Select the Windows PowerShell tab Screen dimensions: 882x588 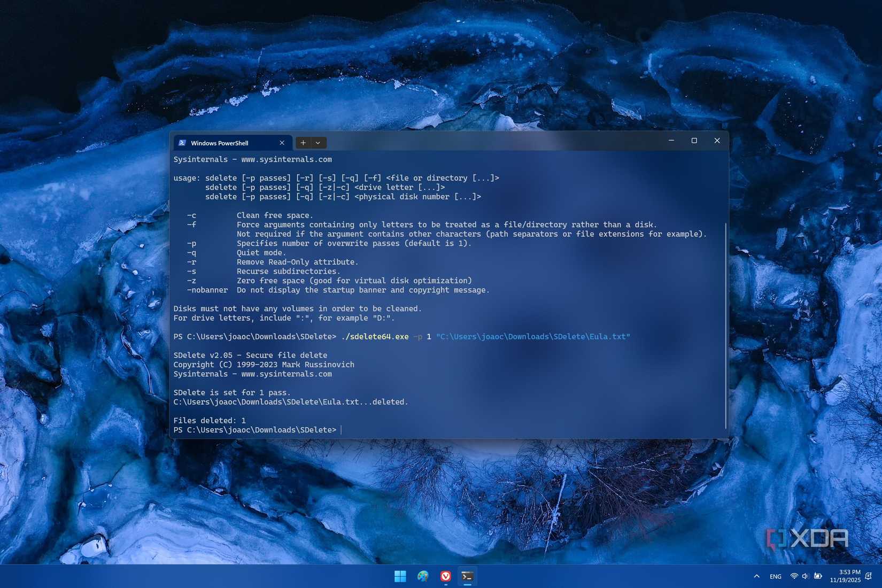(225, 143)
